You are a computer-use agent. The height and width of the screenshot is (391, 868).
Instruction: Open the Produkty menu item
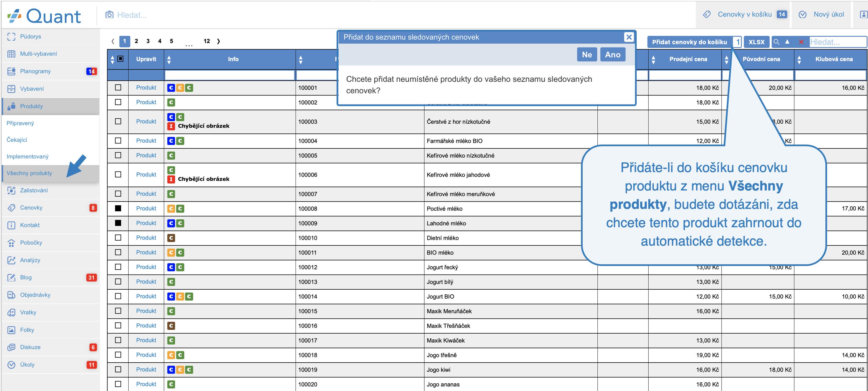51,106
